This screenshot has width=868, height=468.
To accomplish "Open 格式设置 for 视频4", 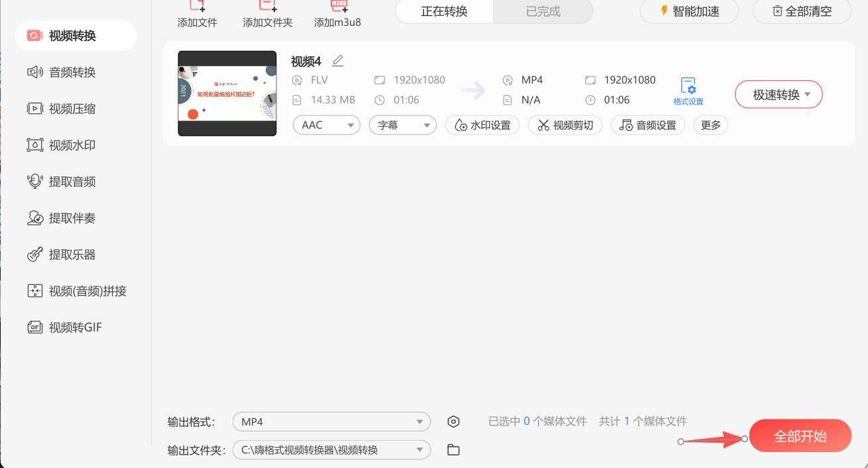I will 688,91.
